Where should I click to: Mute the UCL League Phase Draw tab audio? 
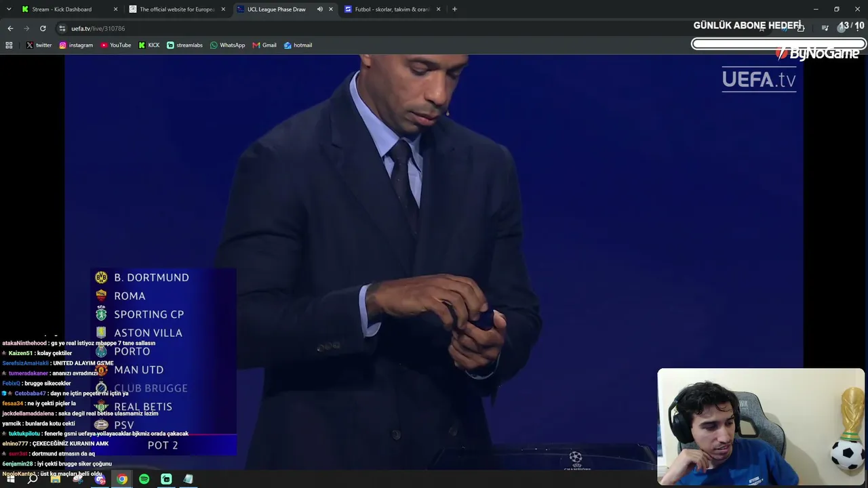[x=319, y=9]
